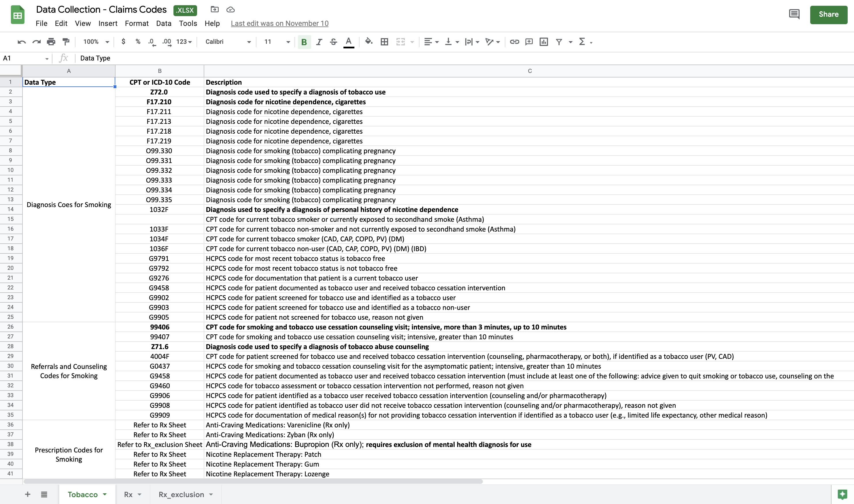Open the Data menu
The width and height of the screenshot is (854, 504).
(164, 23)
